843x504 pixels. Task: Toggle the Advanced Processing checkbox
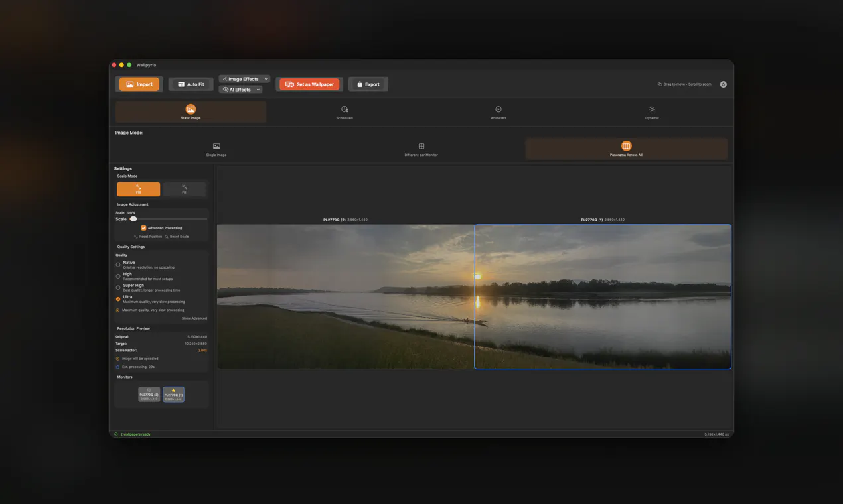coord(143,228)
